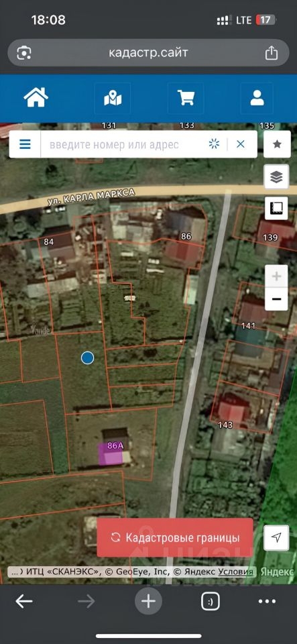Image resolution: width=297 pixels, height=644 pixels.
Task: Focus the address or number search field
Action: [x=123, y=144]
